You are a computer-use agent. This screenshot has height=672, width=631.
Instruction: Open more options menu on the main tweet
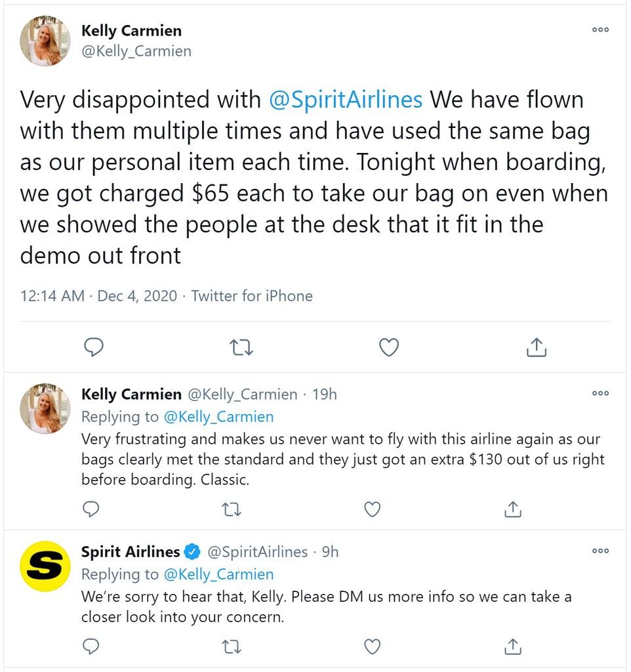click(x=600, y=30)
